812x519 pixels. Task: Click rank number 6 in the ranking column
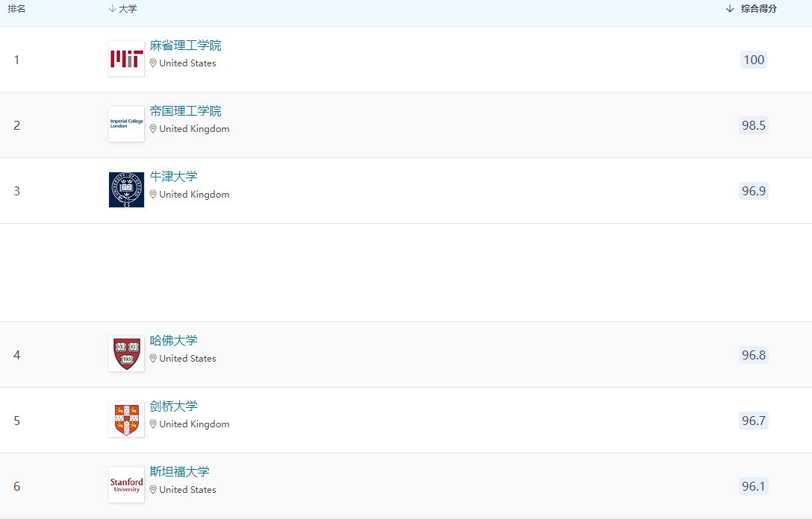(16, 487)
